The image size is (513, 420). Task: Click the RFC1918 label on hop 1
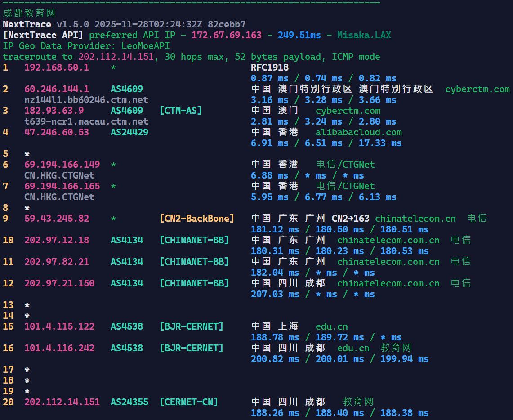coord(270,67)
